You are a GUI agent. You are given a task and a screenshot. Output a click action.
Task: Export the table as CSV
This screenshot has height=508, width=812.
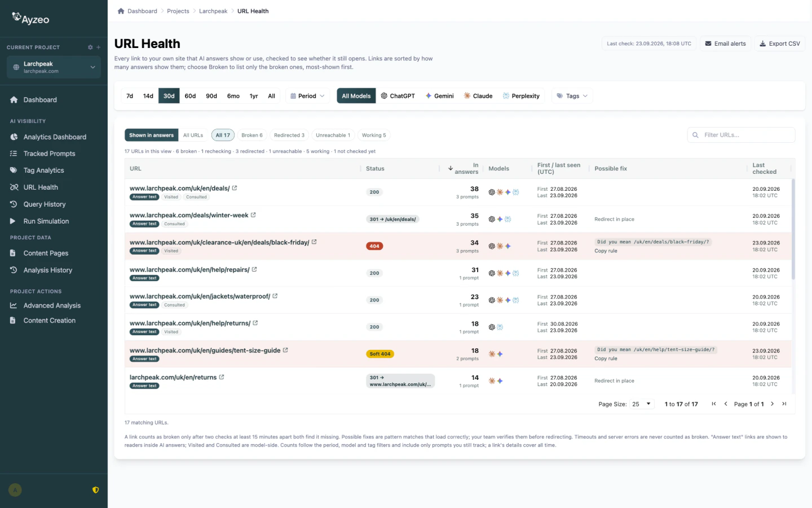(780, 43)
